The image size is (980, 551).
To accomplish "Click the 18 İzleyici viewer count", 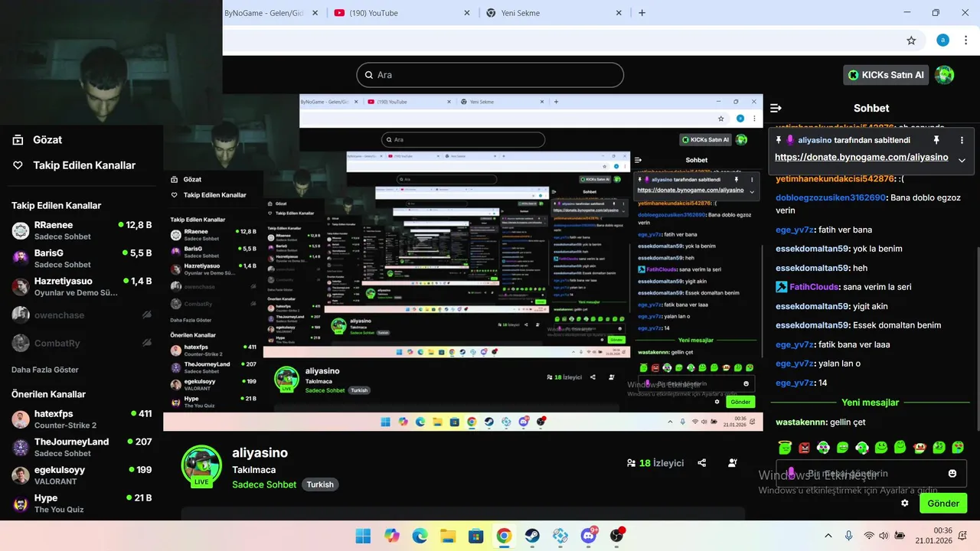I will pyautogui.click(x=655, y=463).
